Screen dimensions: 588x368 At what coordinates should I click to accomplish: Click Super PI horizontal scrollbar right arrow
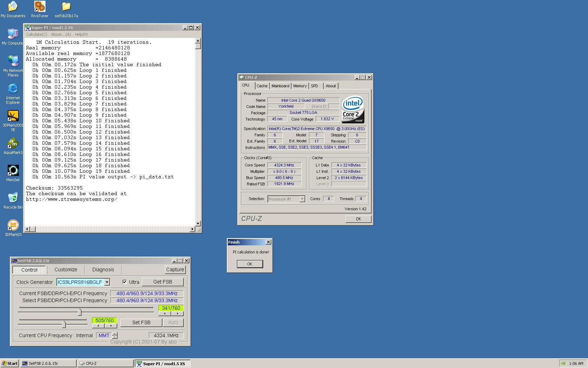[192, 229]
